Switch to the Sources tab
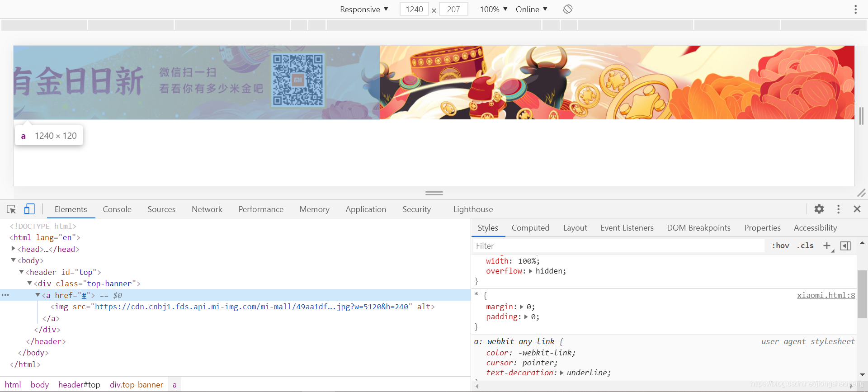 pyautogui.click(x=161, y=209)
